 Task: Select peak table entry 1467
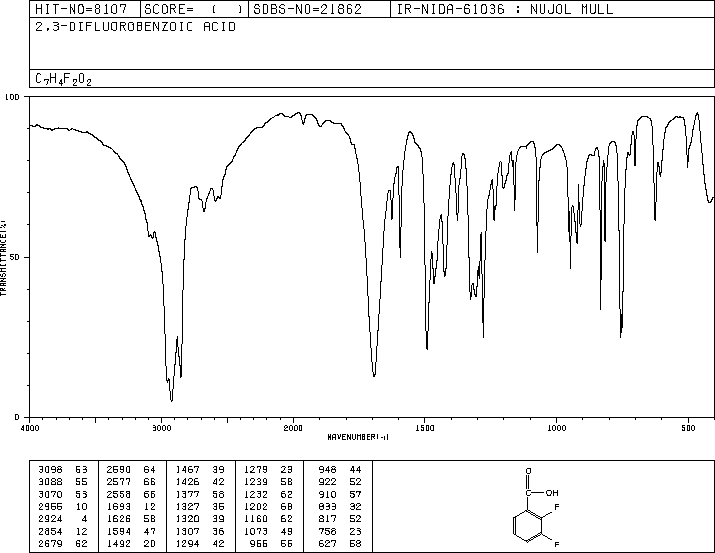pyautogui.click(x=200, y=470)
